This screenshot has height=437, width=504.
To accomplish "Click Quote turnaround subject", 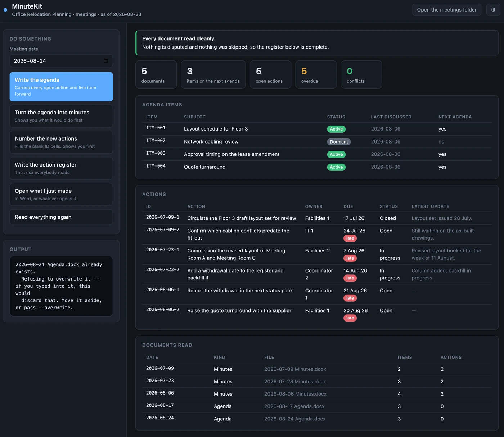I will [x=204, y=167].
